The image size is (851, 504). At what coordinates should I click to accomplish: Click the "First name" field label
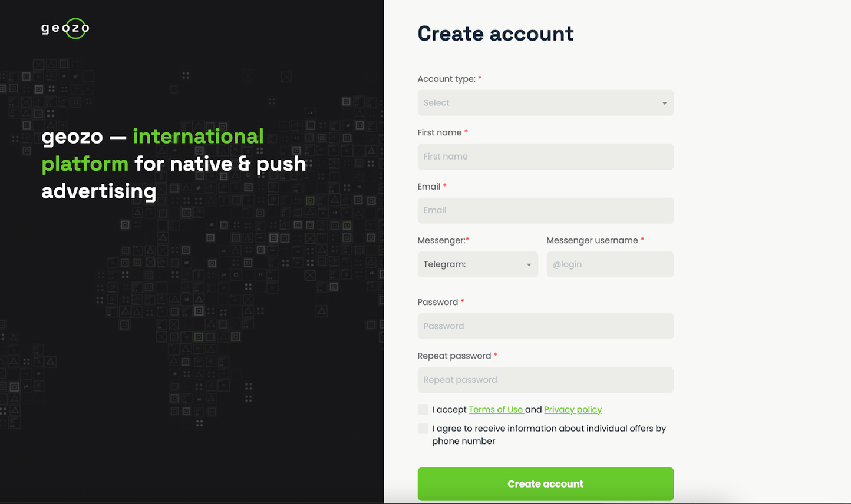pyautogui.click(x=439, y=132)
